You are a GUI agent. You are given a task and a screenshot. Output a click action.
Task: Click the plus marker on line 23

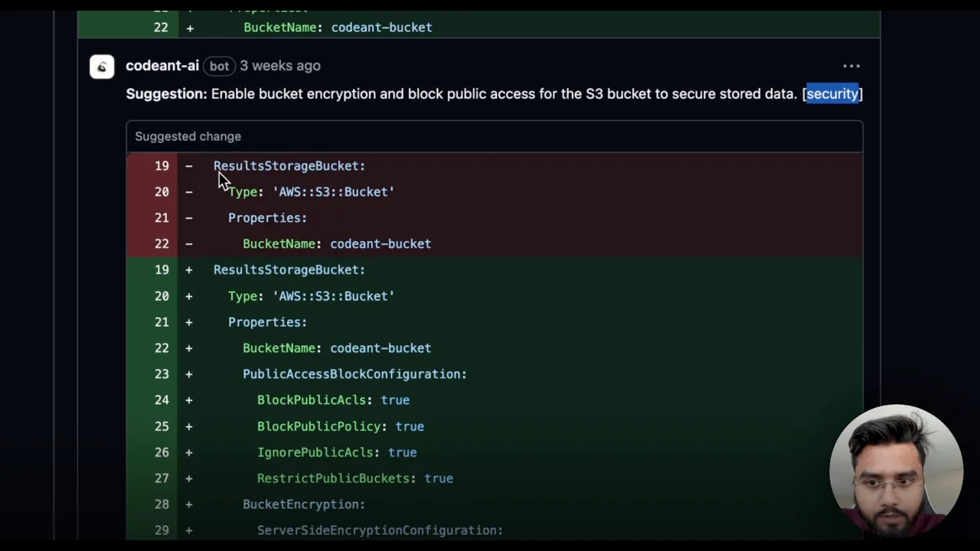[x=188, y=374]
